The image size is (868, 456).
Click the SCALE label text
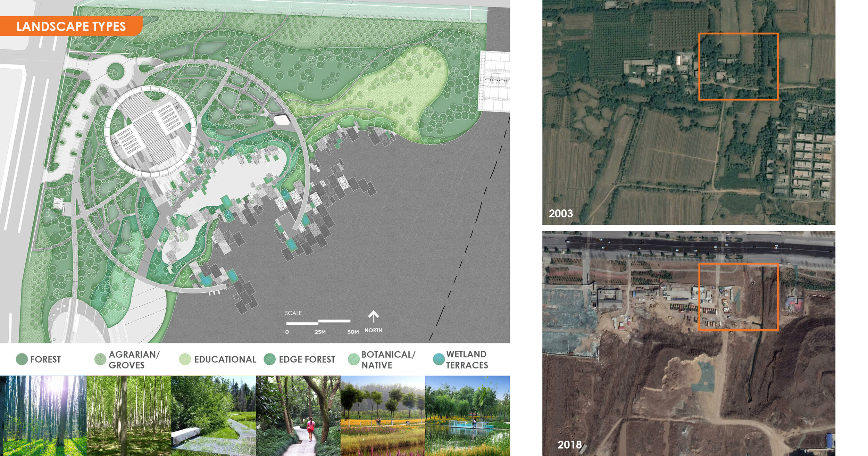coord(293,313)
